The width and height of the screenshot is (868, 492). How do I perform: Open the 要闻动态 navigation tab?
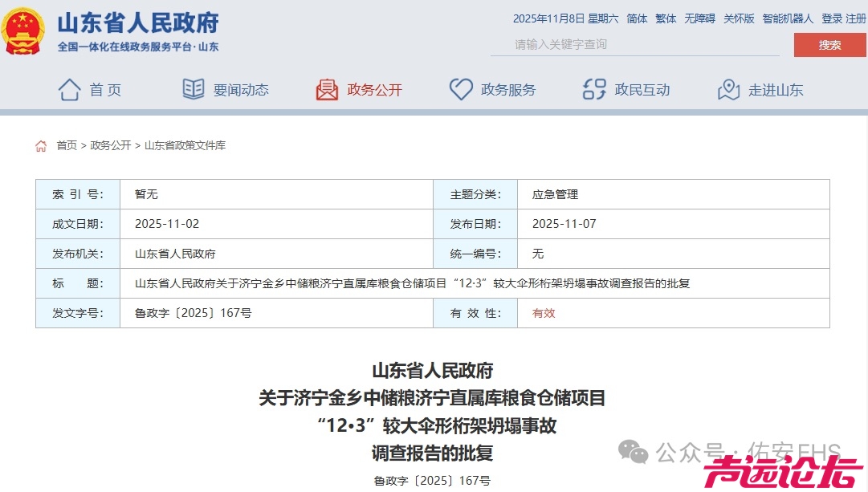[241, 90]
